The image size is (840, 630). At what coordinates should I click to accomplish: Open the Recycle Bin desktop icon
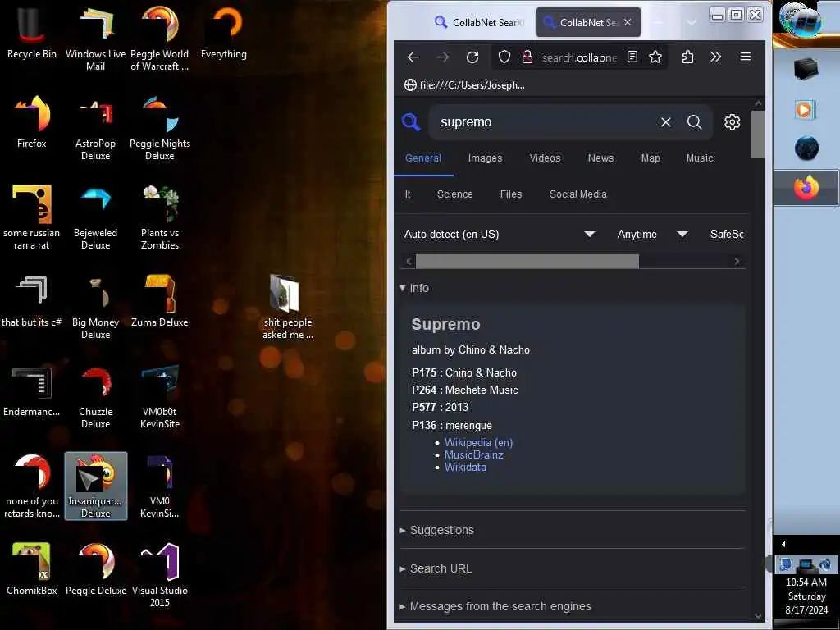32,33
